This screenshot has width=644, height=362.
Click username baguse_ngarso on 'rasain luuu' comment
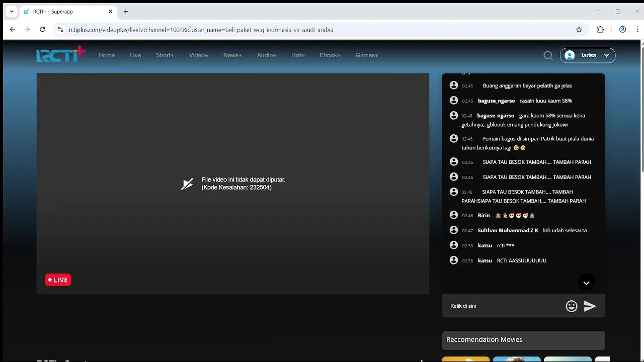496,101
